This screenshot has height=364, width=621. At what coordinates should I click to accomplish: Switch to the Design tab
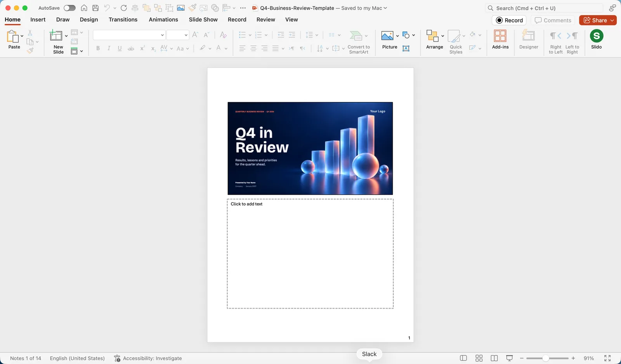[89, 20]
